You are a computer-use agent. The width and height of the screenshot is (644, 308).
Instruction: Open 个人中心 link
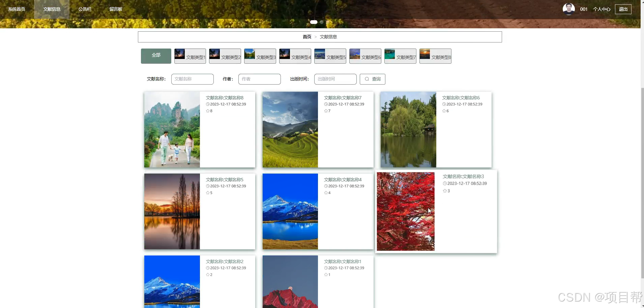(x=602, y=9)
